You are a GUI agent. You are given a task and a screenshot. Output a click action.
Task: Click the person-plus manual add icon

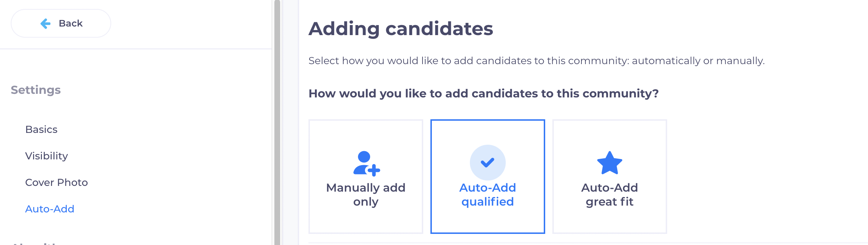(x=366, y=163)
